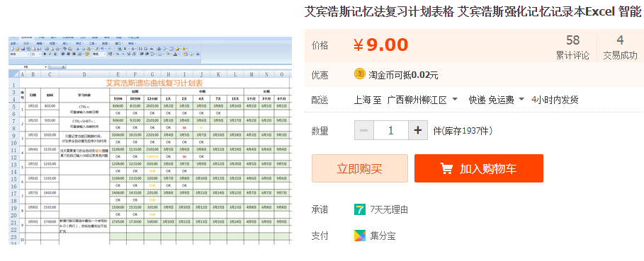Image resolution: width=644 pixels, height=261 pixels.
Task: Click the 淘金币 gold coin icon
Action: coord(360,74)
